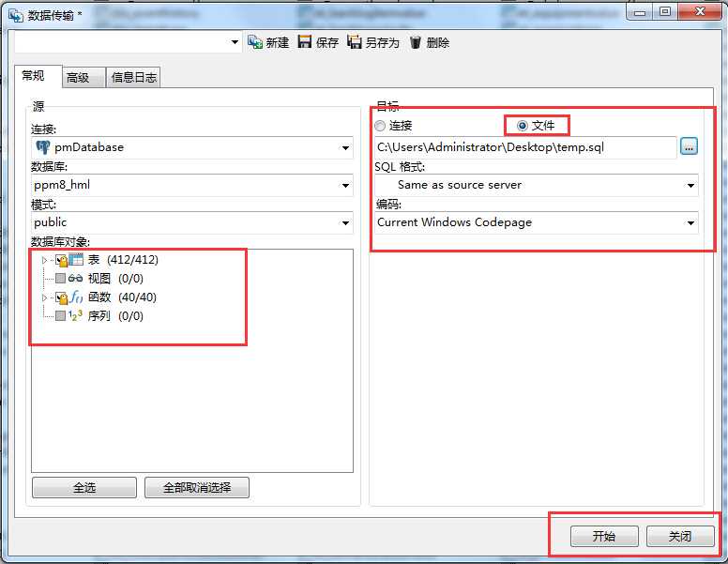Screen dimensions: 728x564
Task: Maximize the 数据传输 window
Action: point(665,11)
